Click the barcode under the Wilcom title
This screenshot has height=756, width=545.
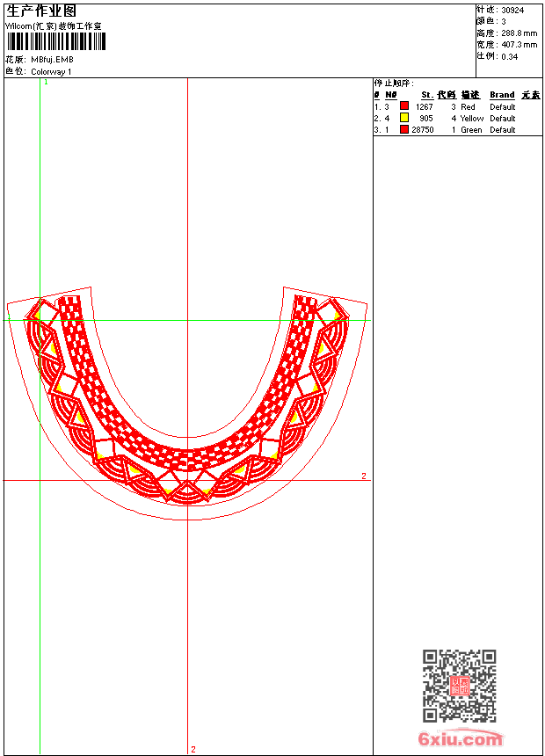click(x=56, y=41)
